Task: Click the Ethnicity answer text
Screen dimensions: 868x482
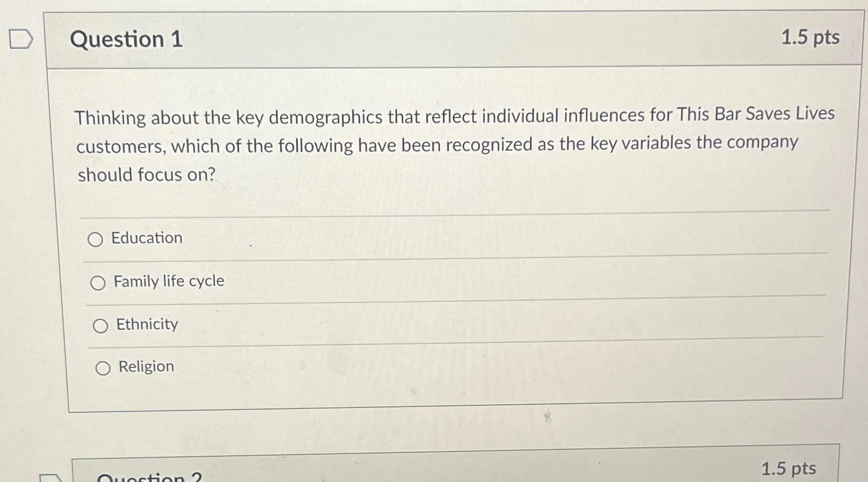Action: click(146, 324)
